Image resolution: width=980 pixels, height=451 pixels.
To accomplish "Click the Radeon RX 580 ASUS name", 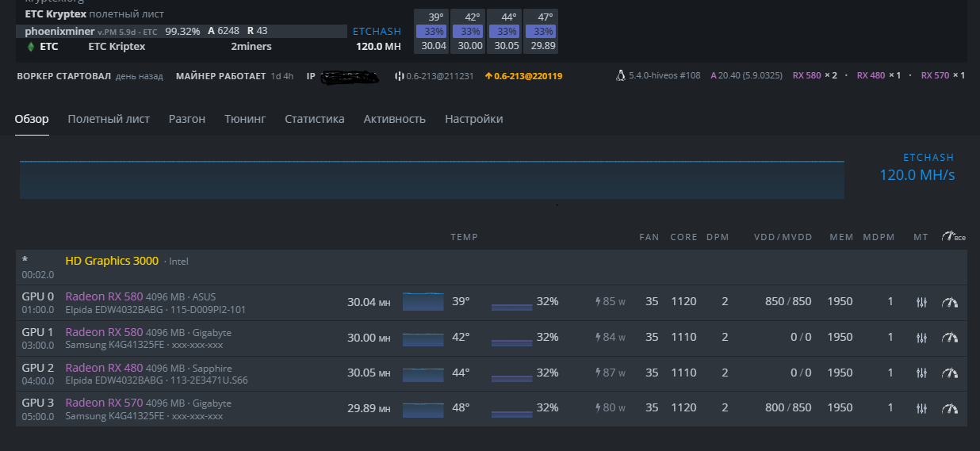I will 104,296.
